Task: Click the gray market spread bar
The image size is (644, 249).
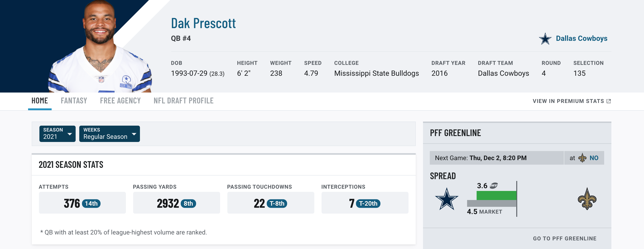Action: (x=492, y=203)
